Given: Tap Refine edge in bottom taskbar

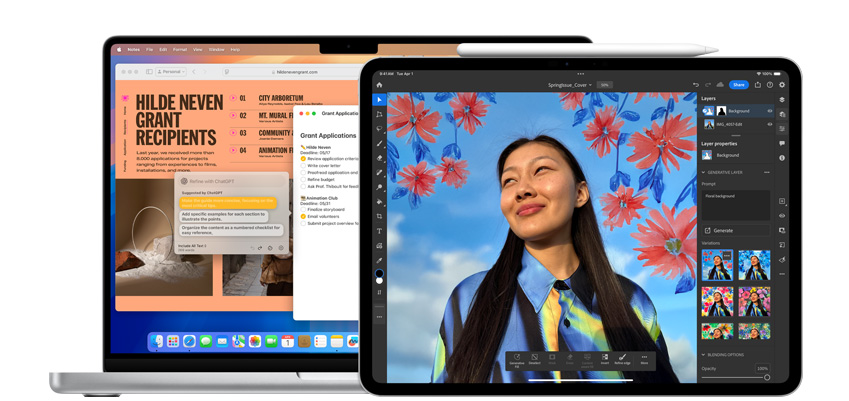Looking at the screenshot, I should pos(622,359).
